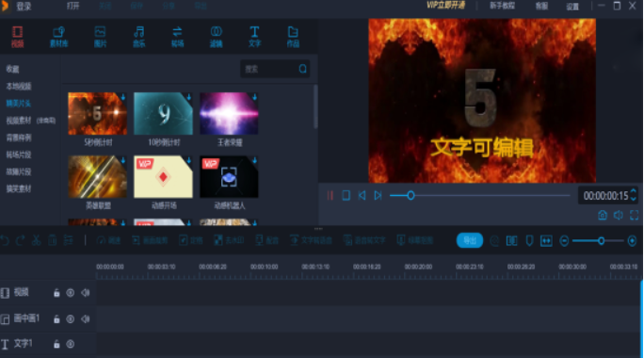Click the preview progress slider handle
644x358 pixels.
pos(411,196)
